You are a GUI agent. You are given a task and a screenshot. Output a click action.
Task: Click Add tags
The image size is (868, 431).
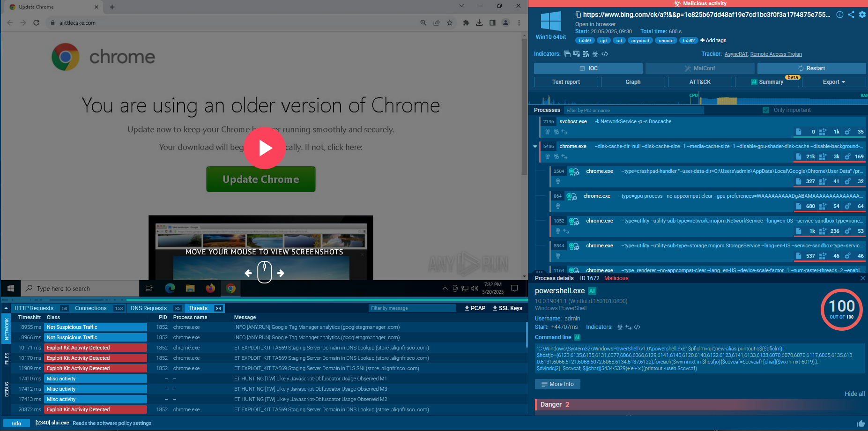tap(713, 40)
